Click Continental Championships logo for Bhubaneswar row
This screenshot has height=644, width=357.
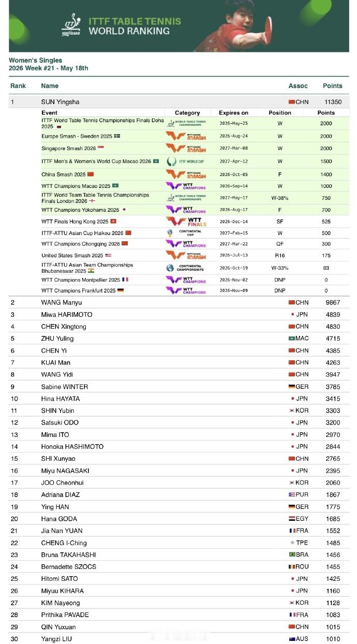186,268
